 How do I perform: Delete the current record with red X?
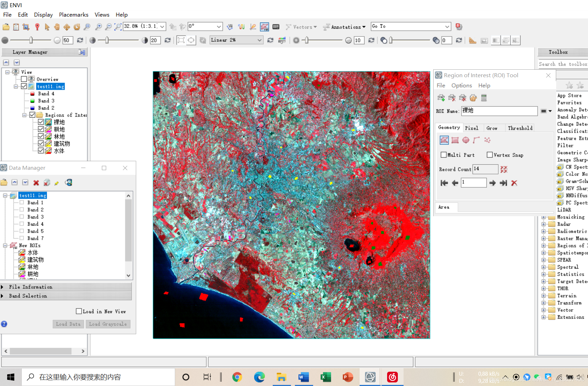(x=514, y=183)
